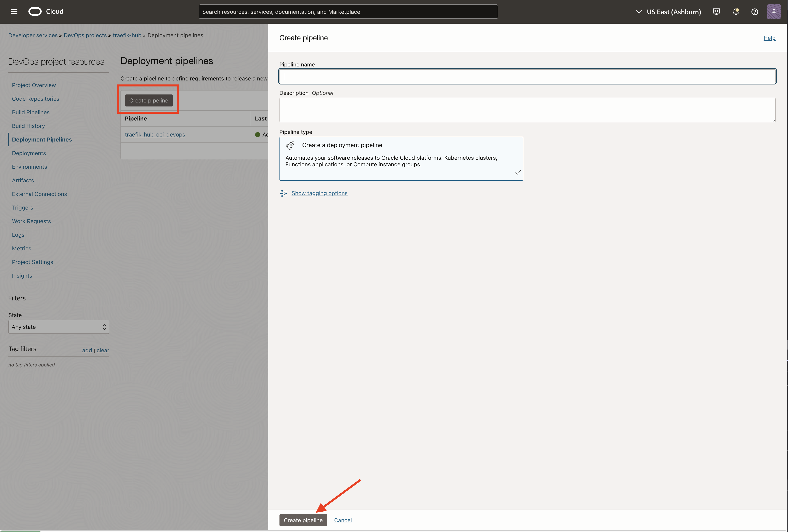
Task: Open Environments in project resources
Action: coord(29,167)
